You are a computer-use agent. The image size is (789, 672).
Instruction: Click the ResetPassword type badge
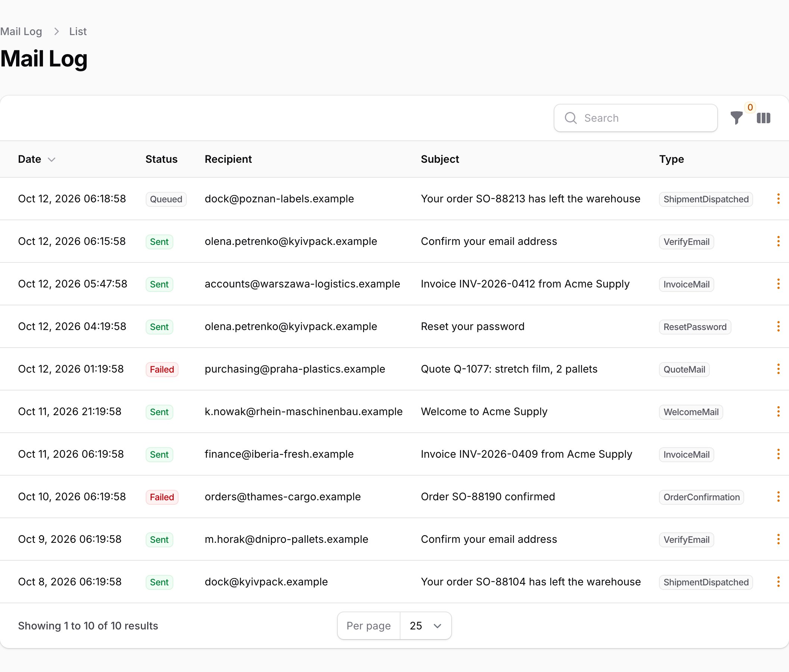pyautogui.click(x=695, y=327)
